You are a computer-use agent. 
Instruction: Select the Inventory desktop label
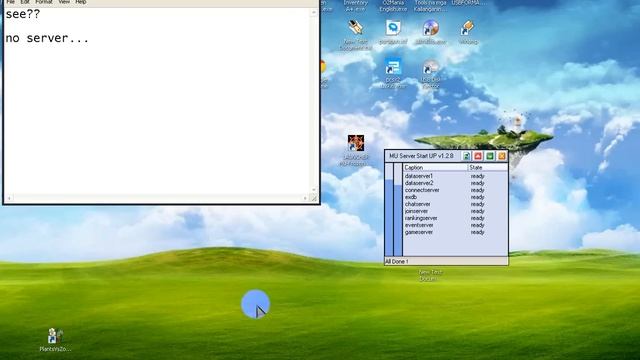click(x=356, y=5)
